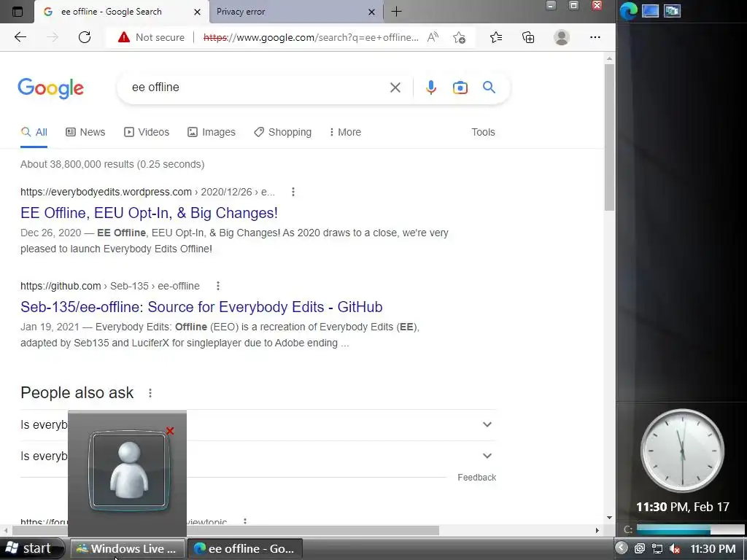
Task: Switch to Shopping results
Action: coord(282,132)
